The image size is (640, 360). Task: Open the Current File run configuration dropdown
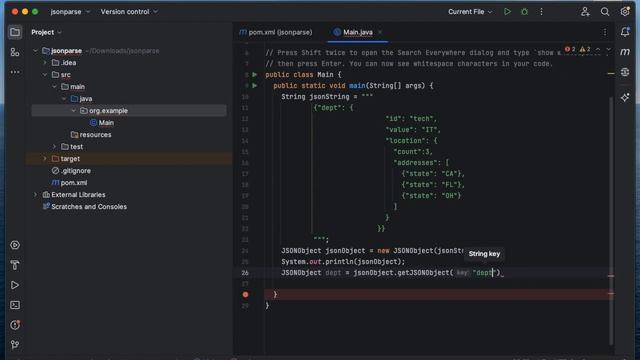click(x=470, y=12)
